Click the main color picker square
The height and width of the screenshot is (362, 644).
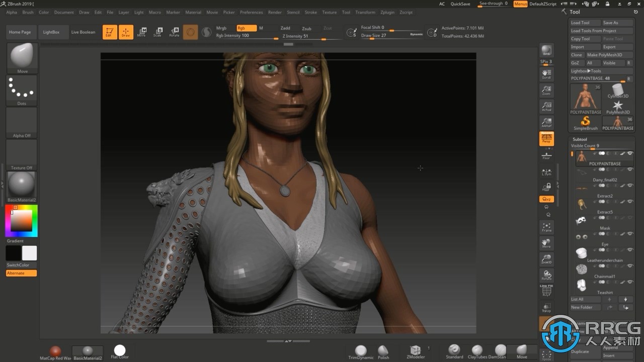point(22,221)
